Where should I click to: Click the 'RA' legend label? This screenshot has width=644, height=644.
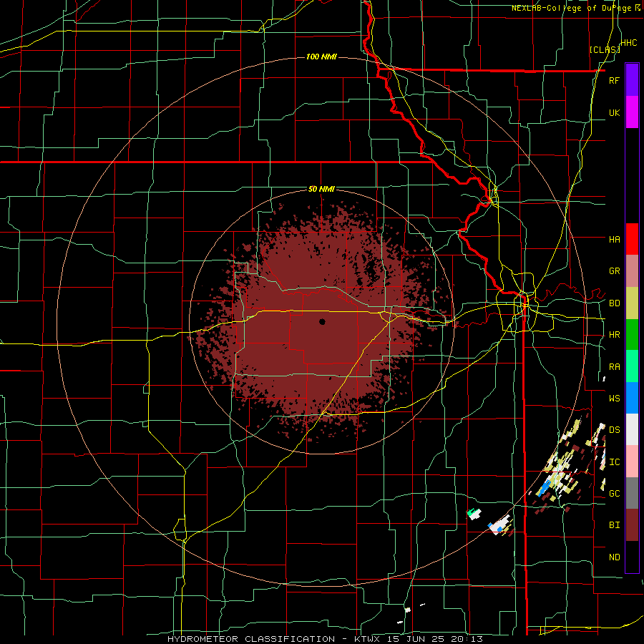(614, 367)
